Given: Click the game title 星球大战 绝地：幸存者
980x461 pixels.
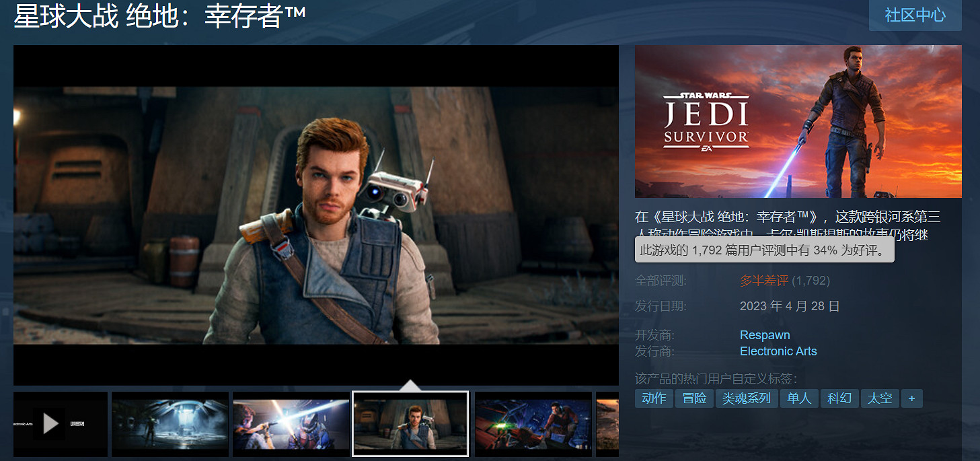Looking at the screenshot, I should 159,17.
